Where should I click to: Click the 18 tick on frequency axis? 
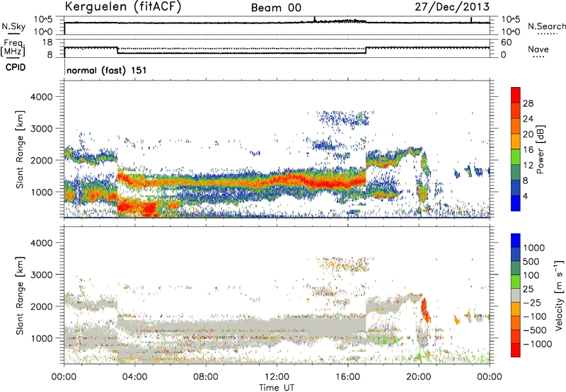[47, 42]
